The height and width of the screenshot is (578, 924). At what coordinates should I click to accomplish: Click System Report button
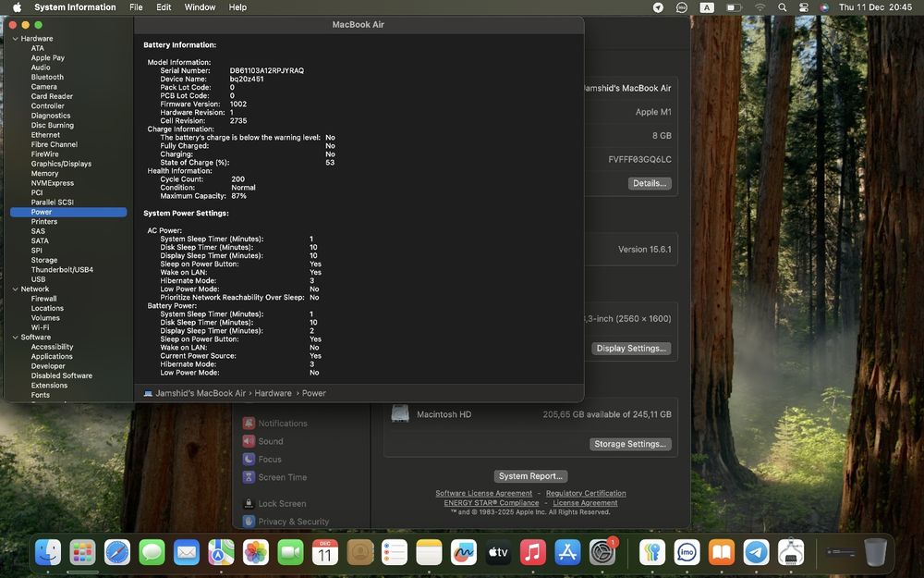tap(530, 476)
